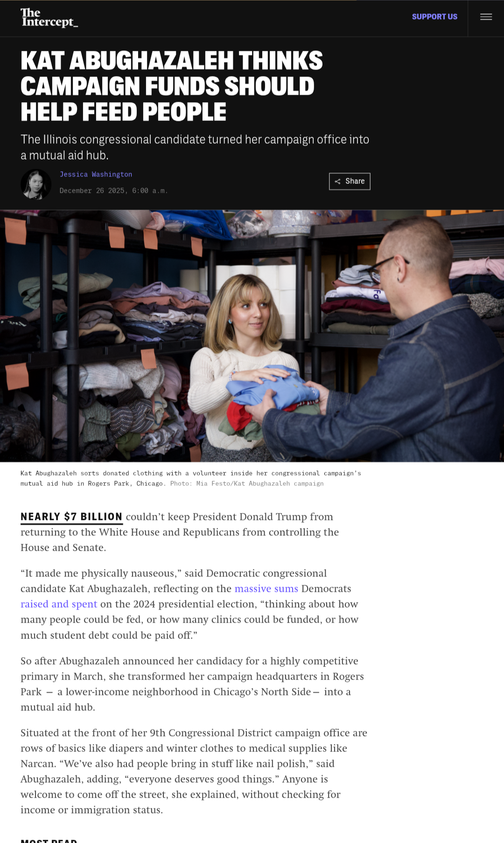The height and width of the screenshot is (843, 504).
Task: Open the hamburger menu icon
Action: tap(486, 17)
